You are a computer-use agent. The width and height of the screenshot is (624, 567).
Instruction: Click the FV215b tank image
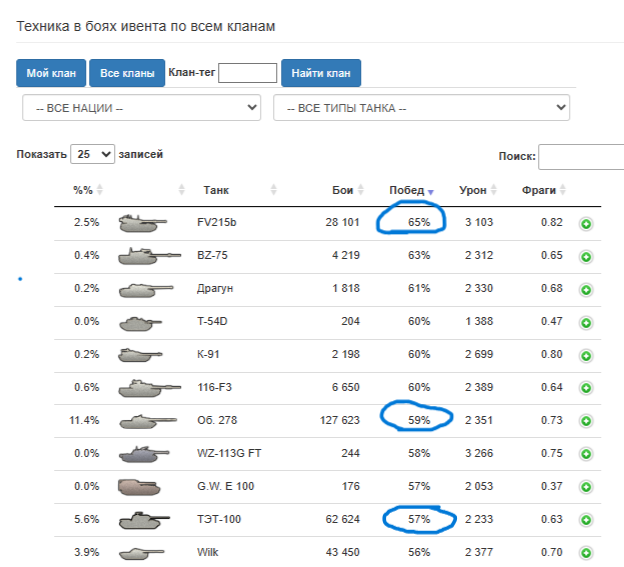tap(144, 222)
